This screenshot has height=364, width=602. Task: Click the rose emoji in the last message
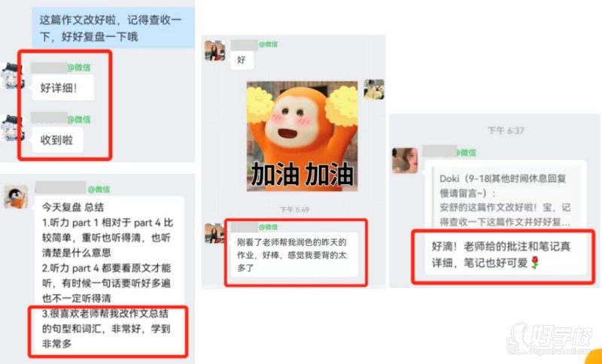click(535, 263)
